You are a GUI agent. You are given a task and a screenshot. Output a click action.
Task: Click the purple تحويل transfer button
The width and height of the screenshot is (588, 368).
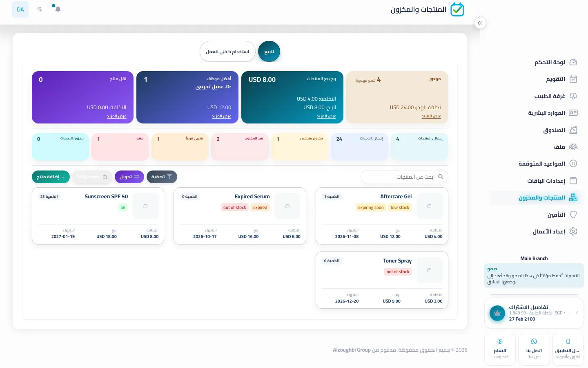tap(129, 177)
